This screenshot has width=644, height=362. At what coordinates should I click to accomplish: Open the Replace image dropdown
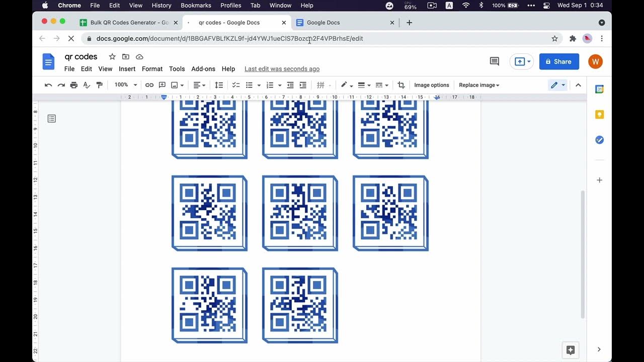pyautogui.click(x=479, y=85)
